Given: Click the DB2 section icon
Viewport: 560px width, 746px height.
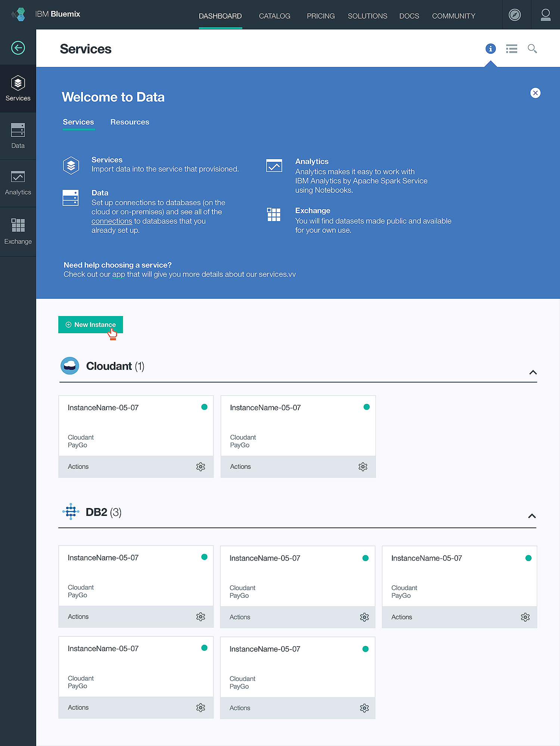Looking at the screenshot, I should (71, 512).
